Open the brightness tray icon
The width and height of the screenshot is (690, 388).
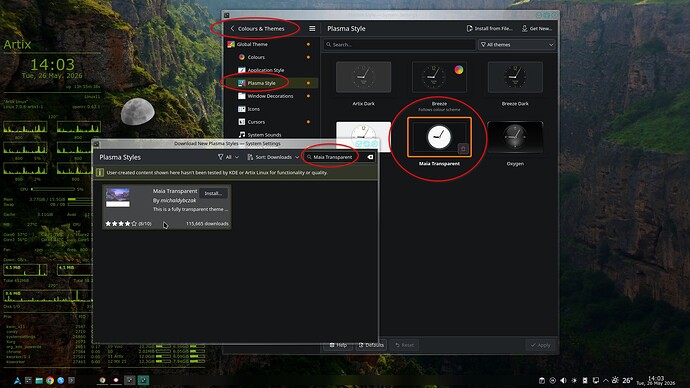(x=574, y=381)
